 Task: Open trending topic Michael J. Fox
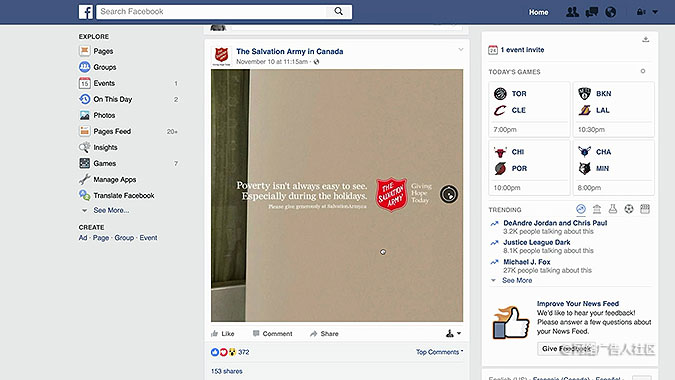pos(526,262)
